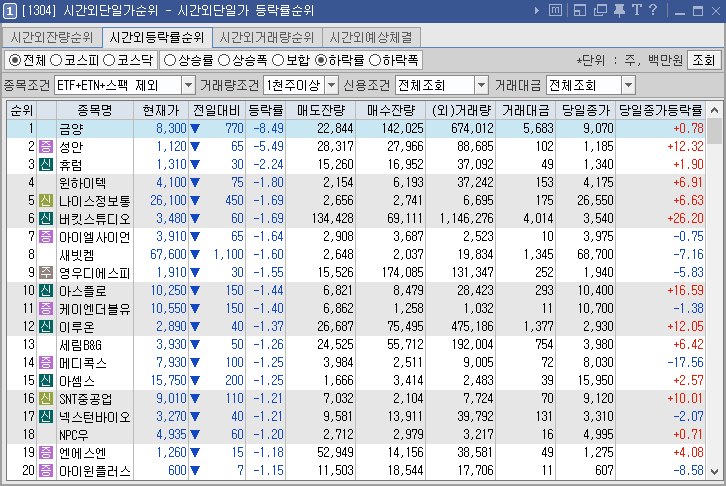
Task: Select the 버킷스튜디오 stock row
Action: point(95,218)
